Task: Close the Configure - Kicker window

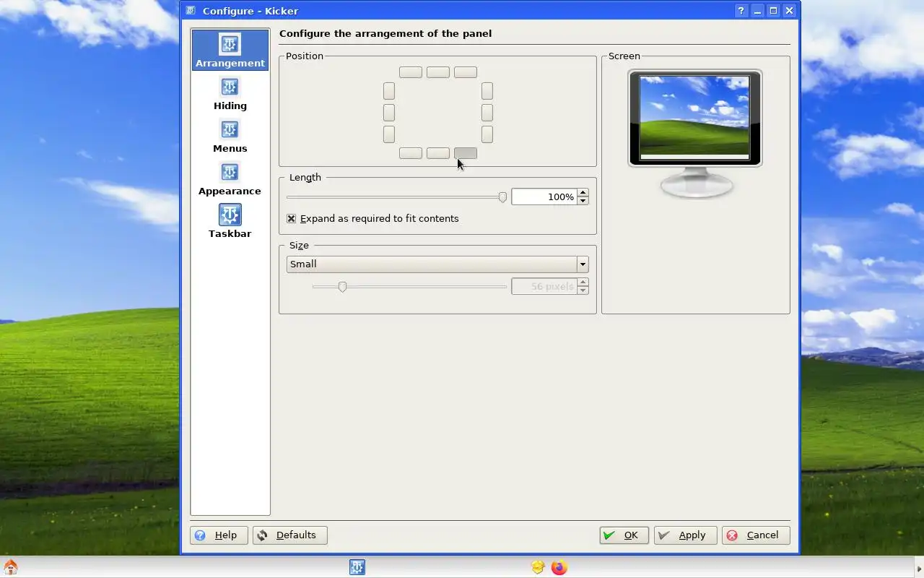Action: (x=789, y=11)
